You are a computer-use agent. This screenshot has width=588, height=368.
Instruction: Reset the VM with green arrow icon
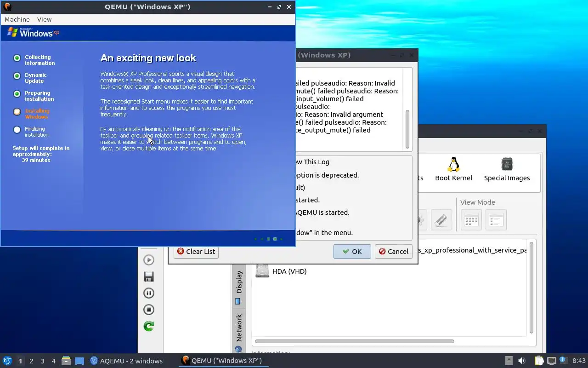(x=149, y=326)
